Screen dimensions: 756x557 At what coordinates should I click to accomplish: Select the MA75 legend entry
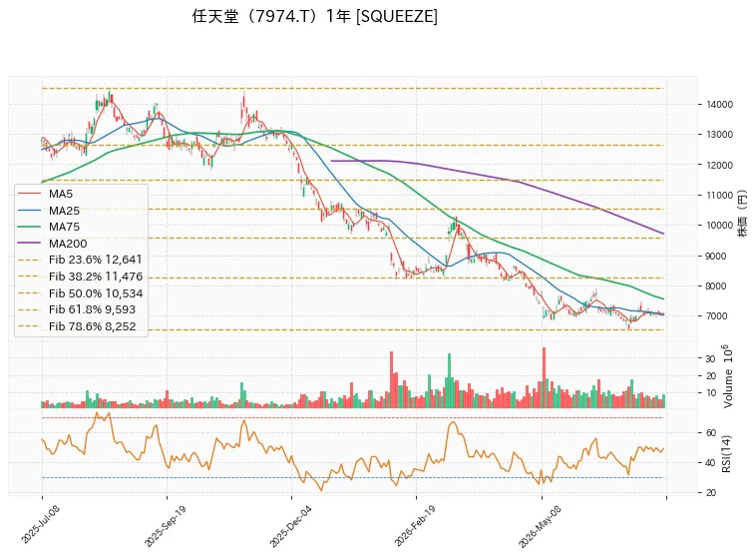[x=48, y=227]
